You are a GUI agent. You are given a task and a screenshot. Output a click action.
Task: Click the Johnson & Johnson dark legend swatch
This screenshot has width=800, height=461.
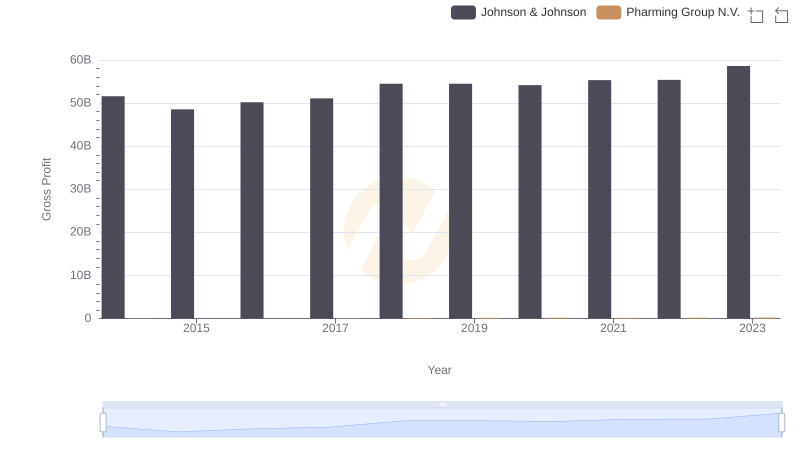click(463, 12)
